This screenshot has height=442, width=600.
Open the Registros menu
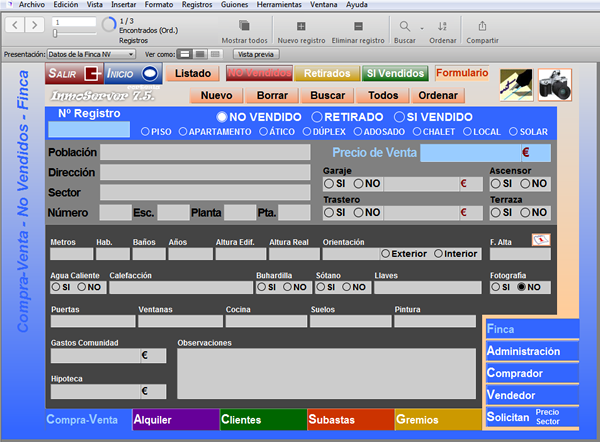[x=197, y=5]
